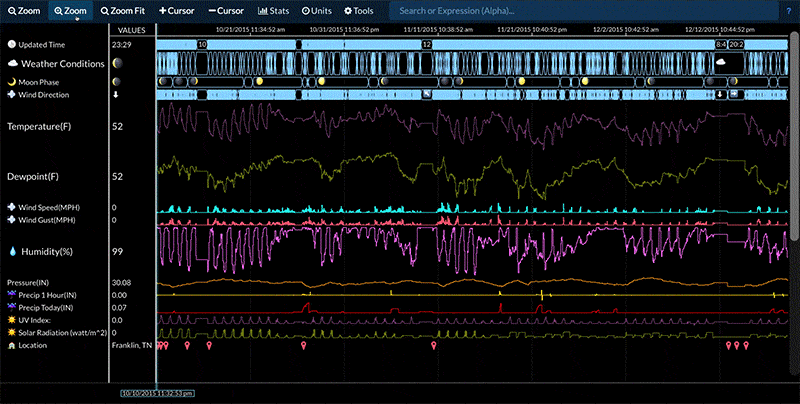Screen dimensions: 800x404
Task: Click the moon icon in Weather Conditions value column
Action: click(117, 63)
